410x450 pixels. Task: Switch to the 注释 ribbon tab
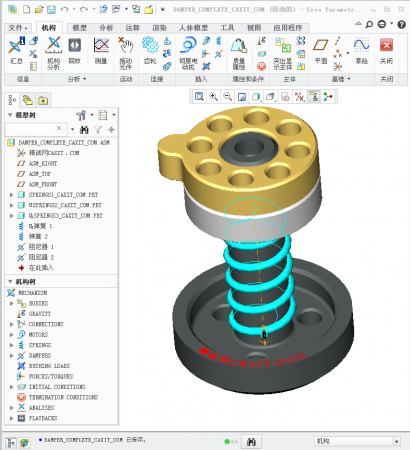coord(133,28)
